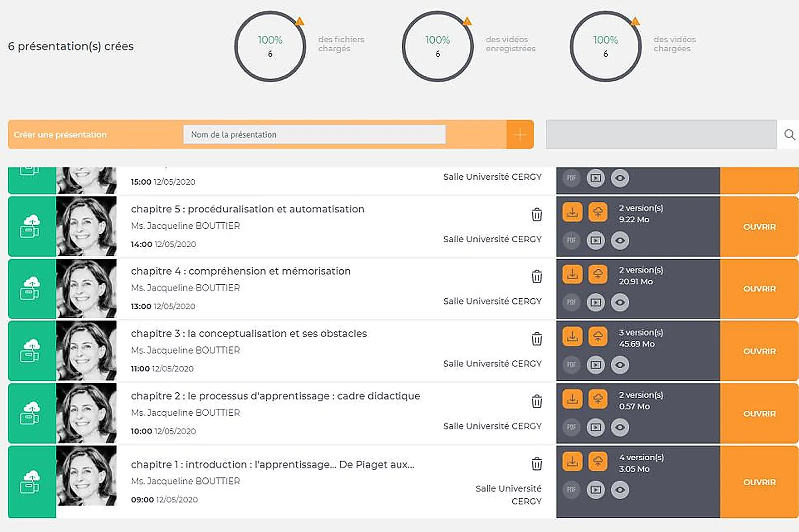Click the 'Nom de la présentation' field
799x532 pixels.
[x=315, y=135]
